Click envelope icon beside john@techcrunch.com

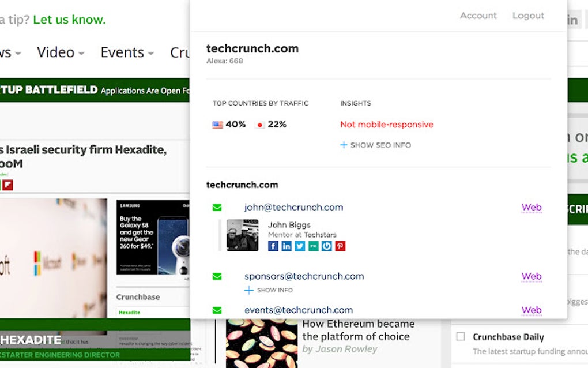(x=217, y=208)
